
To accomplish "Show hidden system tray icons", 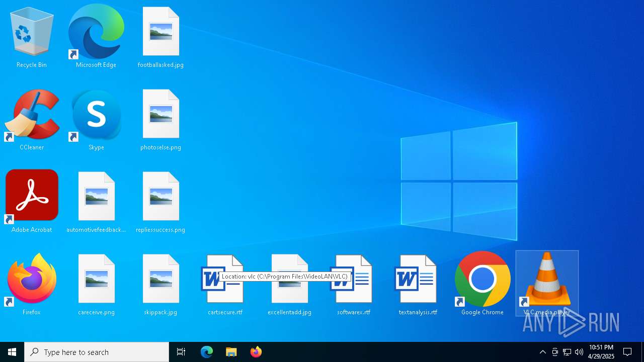I will point(542,352).
